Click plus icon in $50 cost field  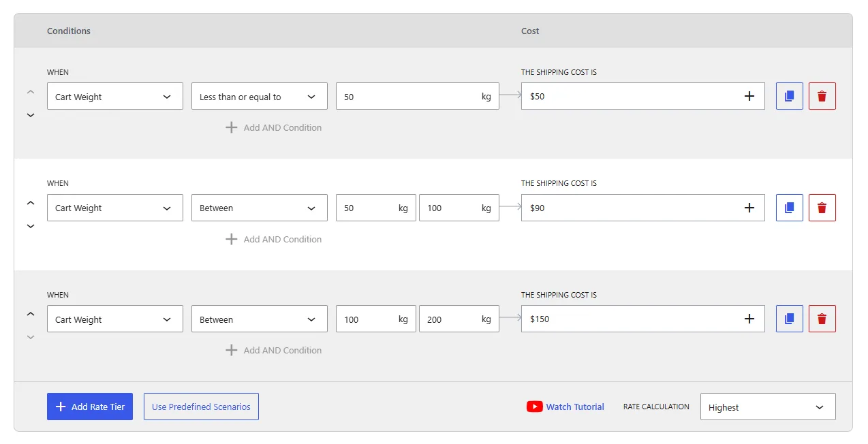[x=749, y=96]
